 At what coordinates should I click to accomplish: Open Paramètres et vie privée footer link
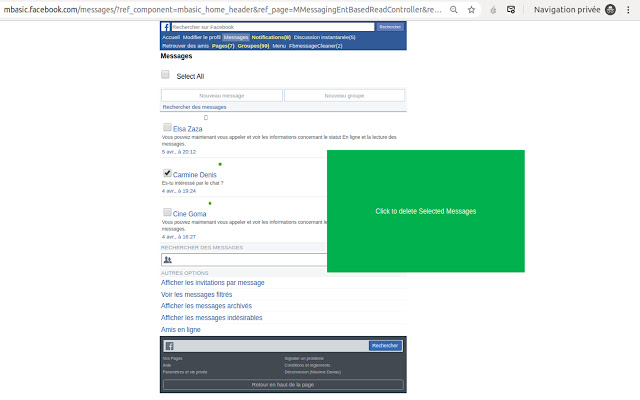pyautogui.click(x=185, y=372)
